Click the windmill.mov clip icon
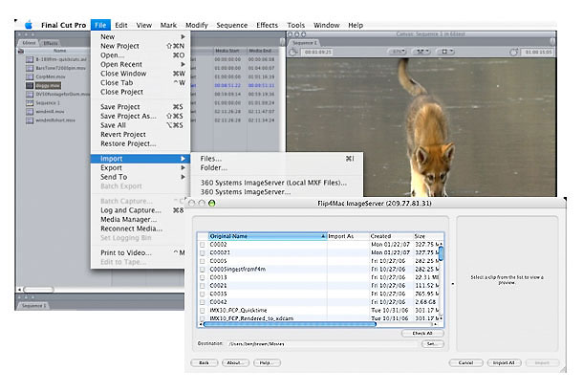This screenshot has width=583, height=392. click(30, 112)
